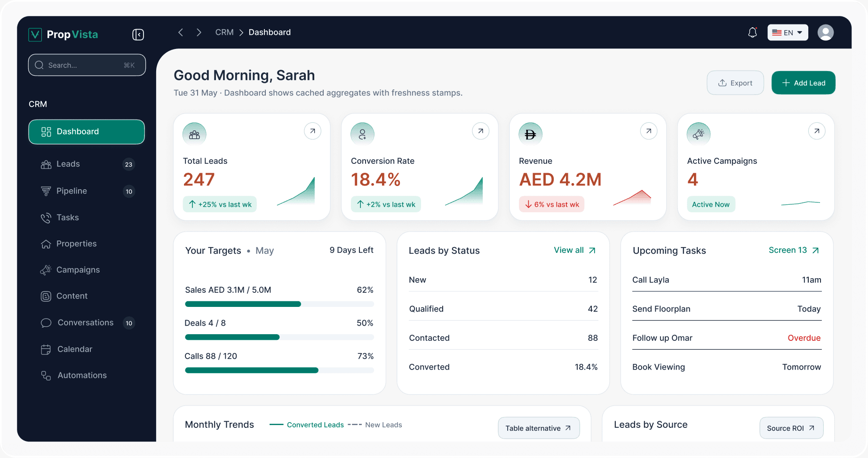Collapse the sidebar panel icon
This screenshot has height=458, width=868.
pyautogui.click(x=138, y=34)
